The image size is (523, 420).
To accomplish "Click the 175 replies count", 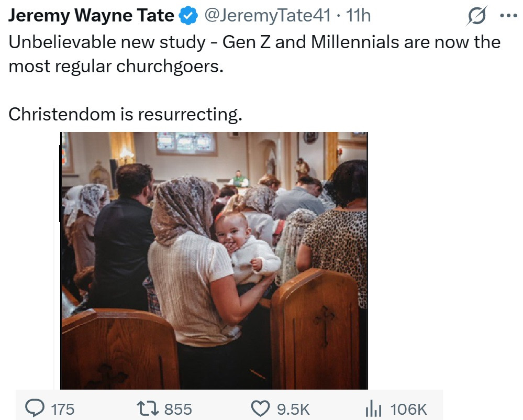I will [x=63, y=409].
